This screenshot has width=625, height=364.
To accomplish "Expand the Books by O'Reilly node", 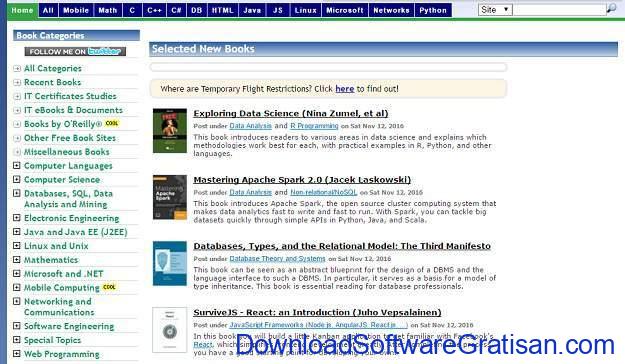I will coord(17,124).
